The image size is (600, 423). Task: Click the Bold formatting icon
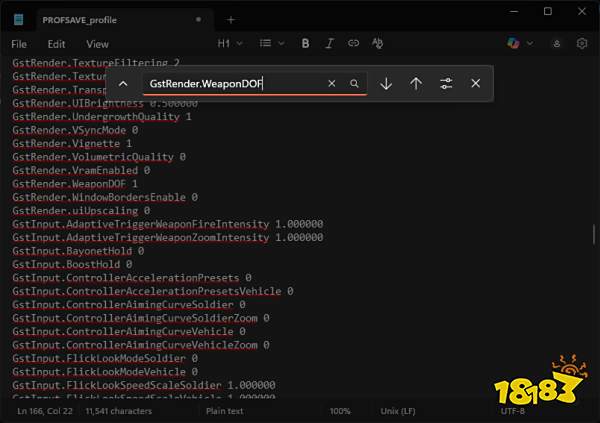point(305,44)
